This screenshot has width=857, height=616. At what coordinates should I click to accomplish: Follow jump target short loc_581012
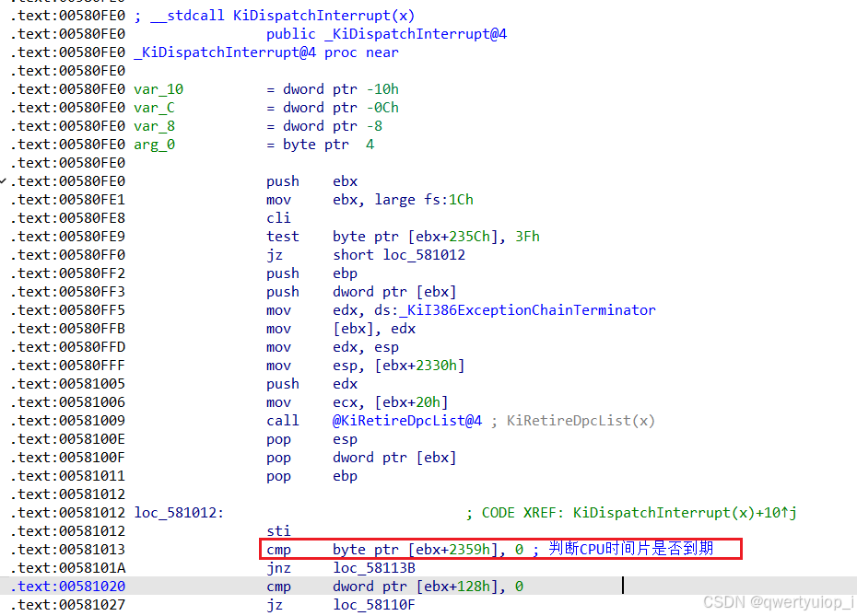398,255
